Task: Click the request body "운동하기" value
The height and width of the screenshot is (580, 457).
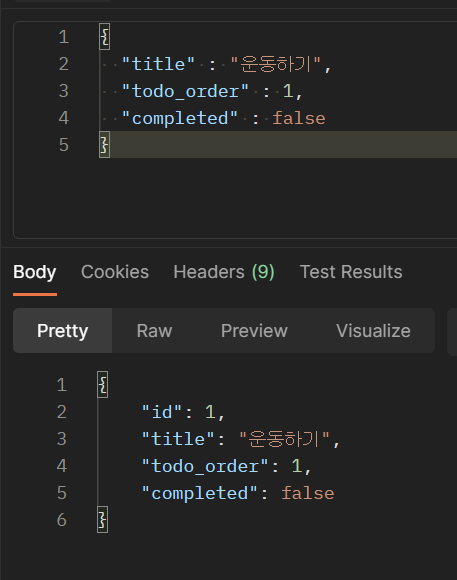Action: coord(276,64)
